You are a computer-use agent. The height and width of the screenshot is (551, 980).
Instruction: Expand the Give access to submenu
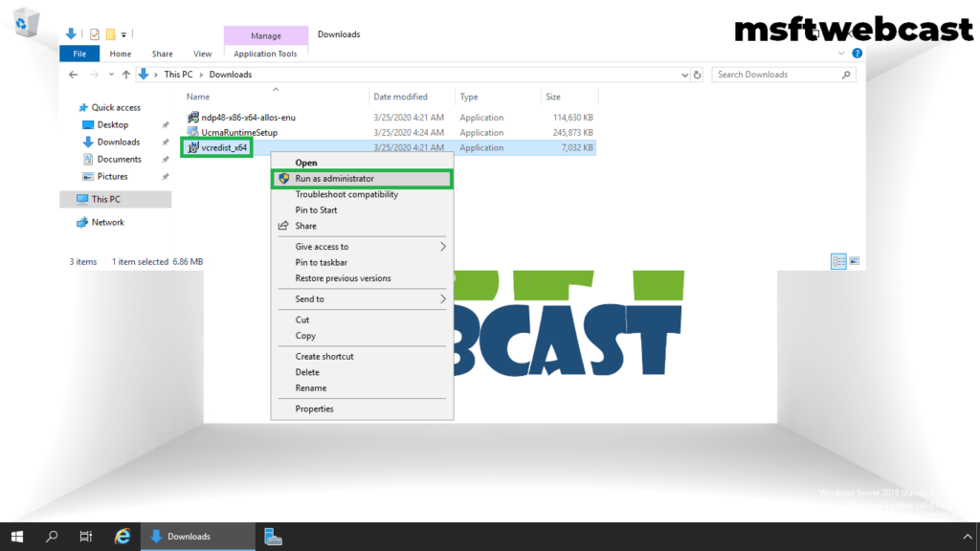[x=362, y=247]
